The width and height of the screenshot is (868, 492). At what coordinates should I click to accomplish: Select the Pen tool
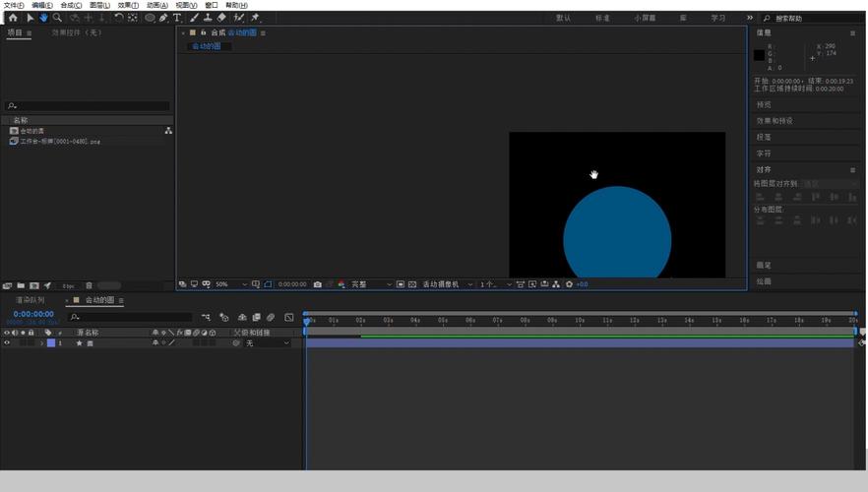coord(163,18)
